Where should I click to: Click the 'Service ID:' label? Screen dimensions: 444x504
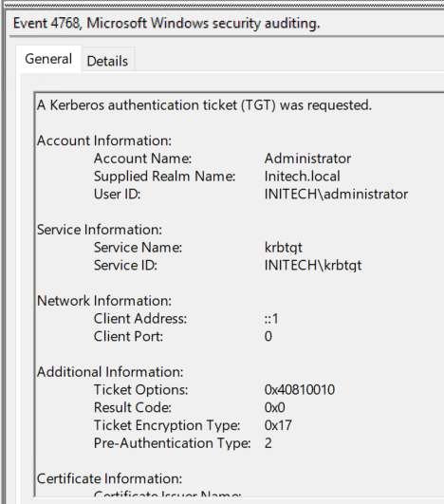coord(125,265)
